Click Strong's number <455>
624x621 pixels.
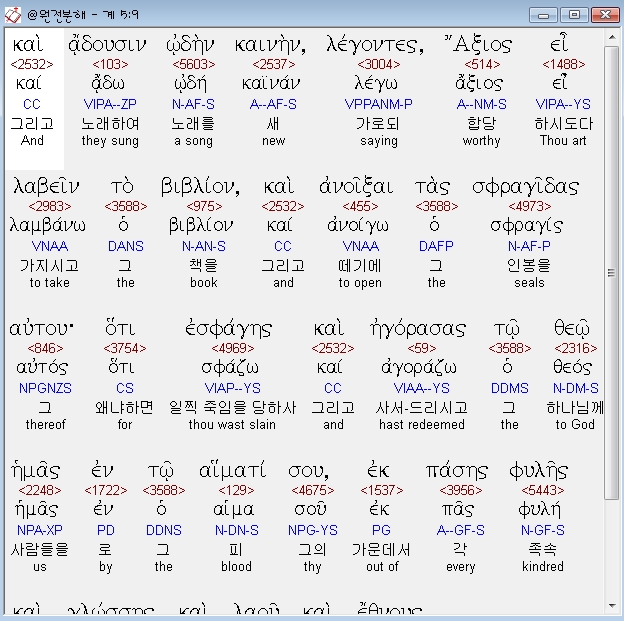(360, 206)
